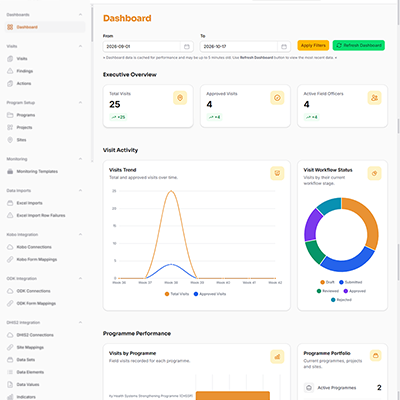Click the Indicators chart icon

(x=10, y=397)
